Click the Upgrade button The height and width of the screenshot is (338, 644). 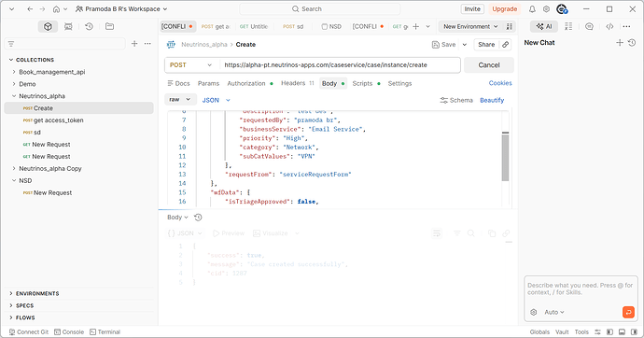click(504, 9)
